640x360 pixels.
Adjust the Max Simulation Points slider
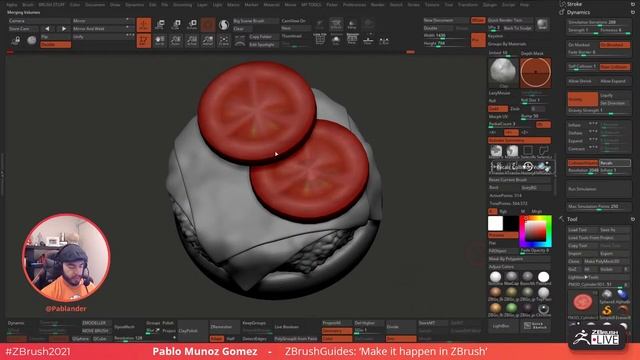[x=599, y=207]
